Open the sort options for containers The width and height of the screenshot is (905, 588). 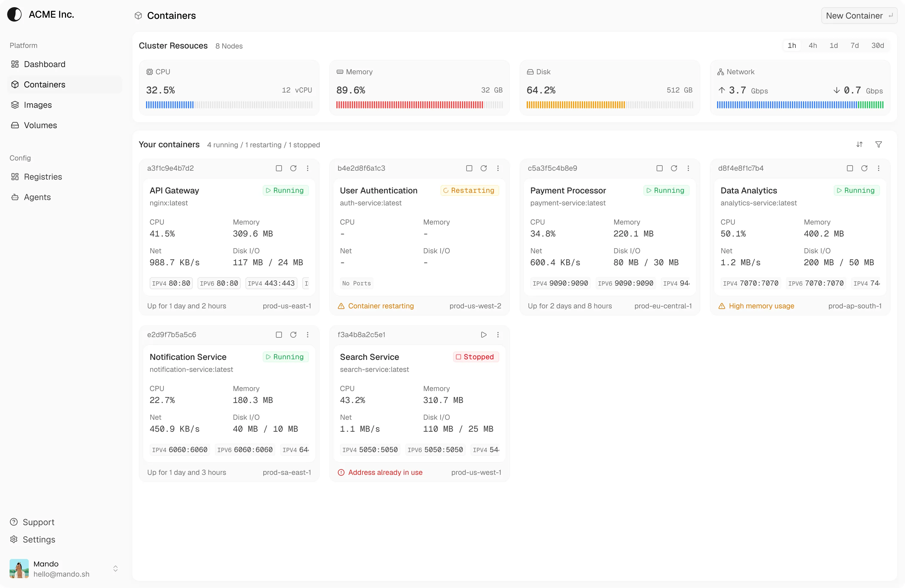pyautogui.click(x=860, y=145)
